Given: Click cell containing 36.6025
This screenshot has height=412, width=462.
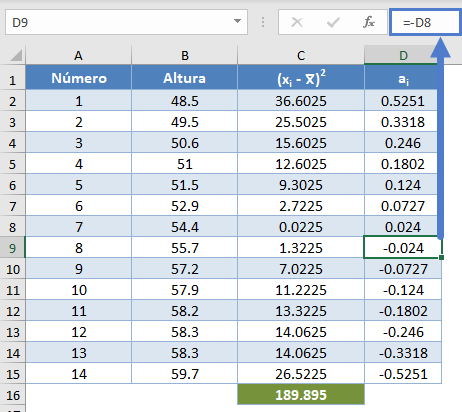Looking at the screenshot, I should (x=301, y=101).
